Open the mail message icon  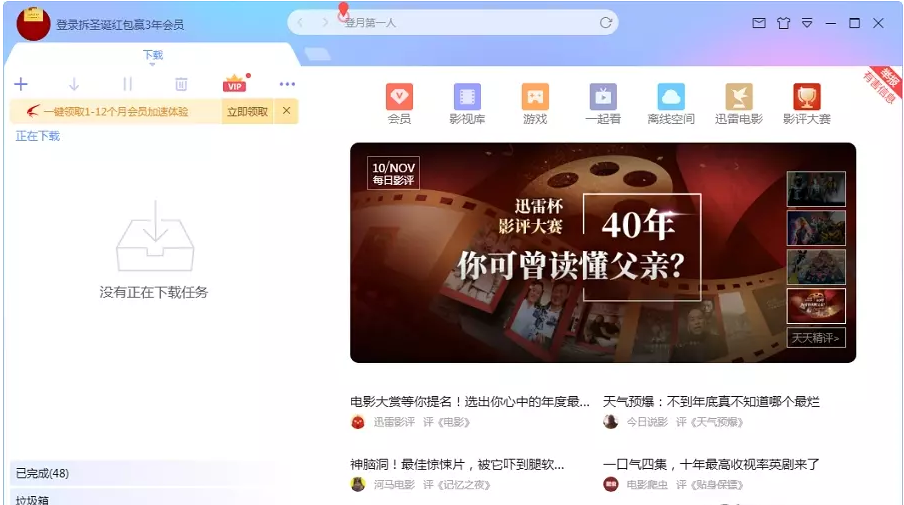[759, 23]
